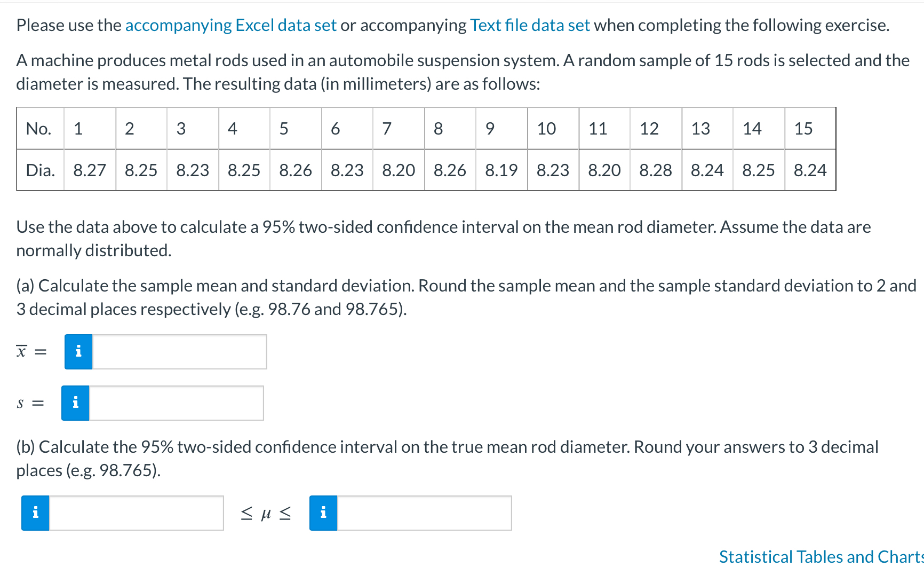This screenshot has height=567, width=924.
Task: Click the Dia. header cell
Action: [x=39, y=170]
